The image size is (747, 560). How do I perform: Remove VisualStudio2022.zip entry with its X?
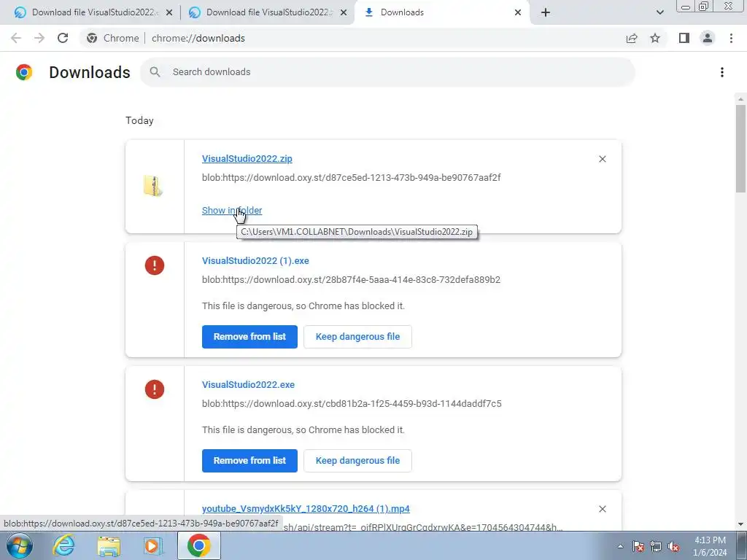point(602,159)
